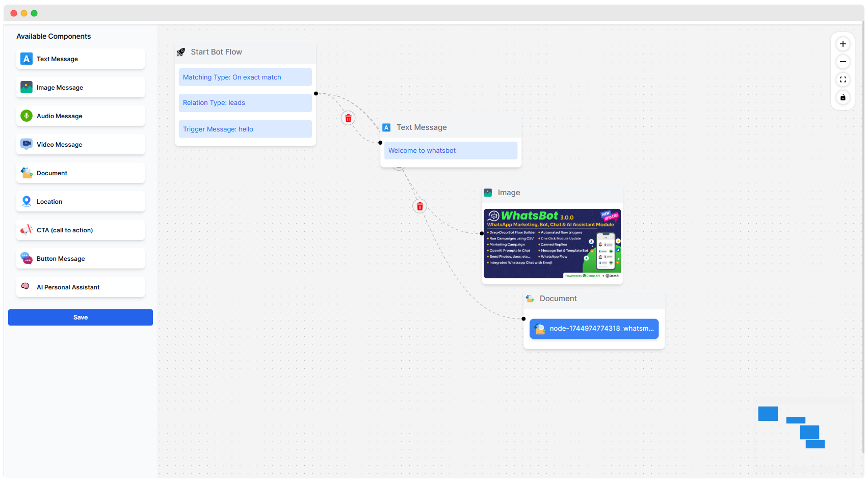Click the WhatsBot image thumbnail
This screenshot has height=483, width=868.
552,244
